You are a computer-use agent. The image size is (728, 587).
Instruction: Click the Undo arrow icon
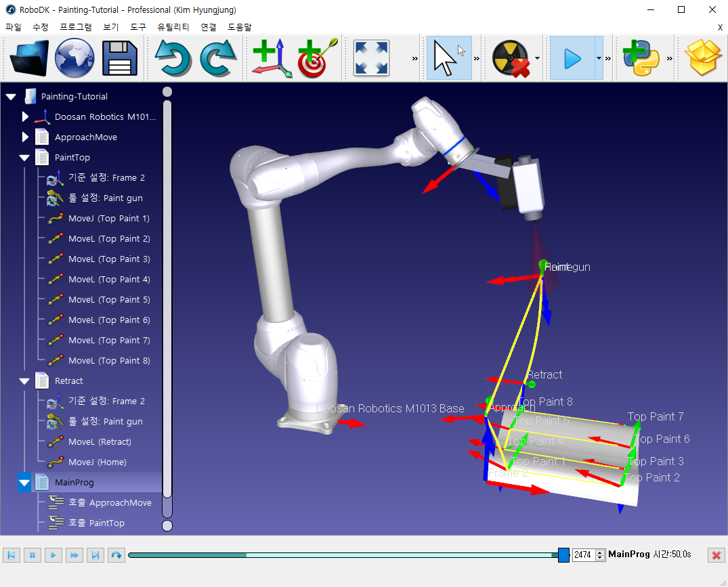173,58
